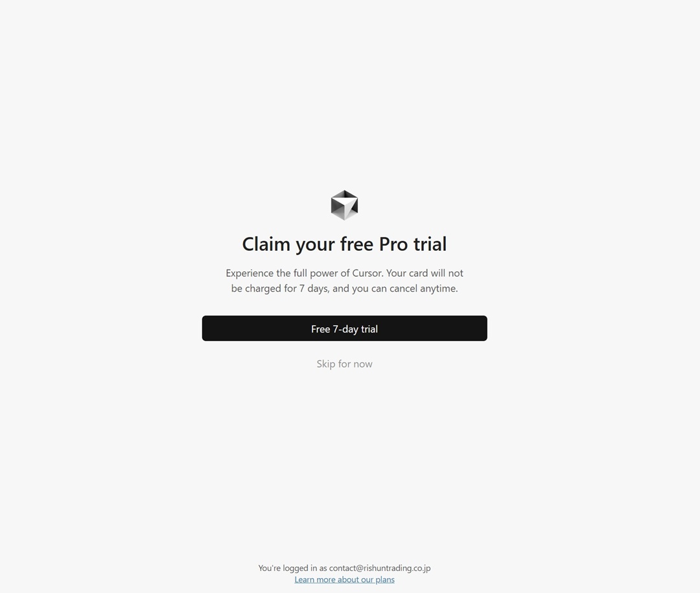This screenshot has width=700, height=593.
Task: Click the 'Experience the full power of Cursor' text
Action: point(305,273)
